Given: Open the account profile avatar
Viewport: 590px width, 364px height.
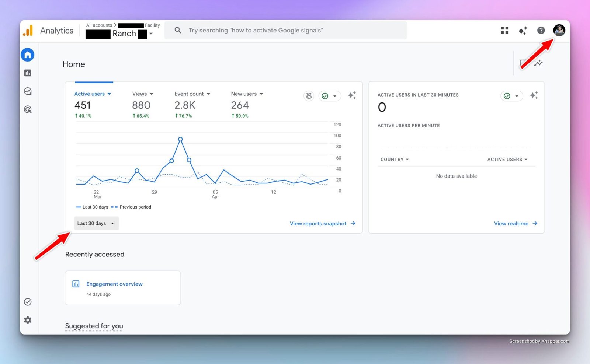Looking at the screenshot, I should click(x=559, y=30).
